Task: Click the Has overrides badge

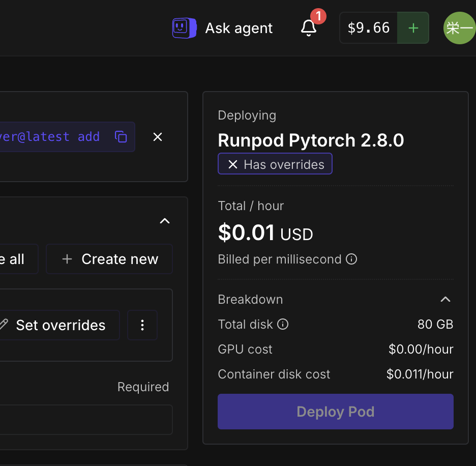Action: point(275,164)
